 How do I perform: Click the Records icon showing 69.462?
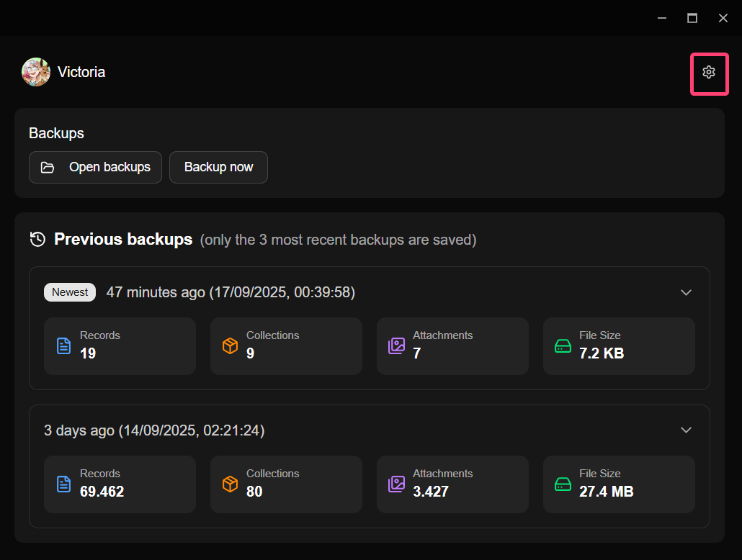point(64,484)
